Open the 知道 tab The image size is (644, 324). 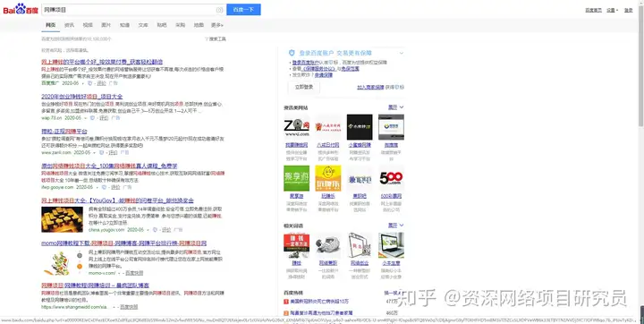tap(124, 25)
